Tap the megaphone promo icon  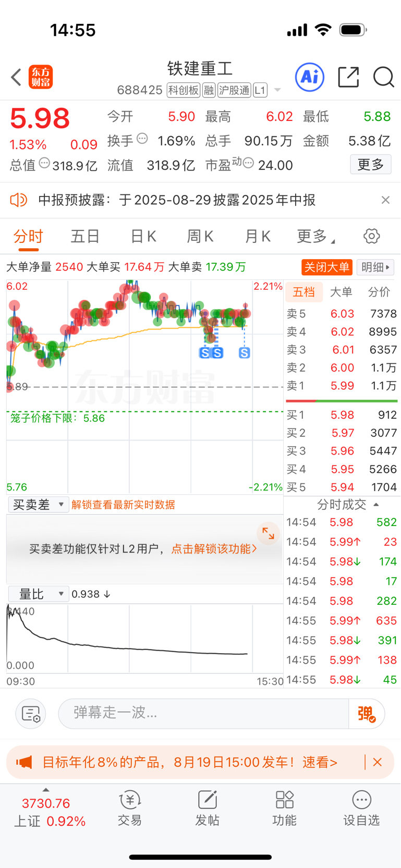24,762
